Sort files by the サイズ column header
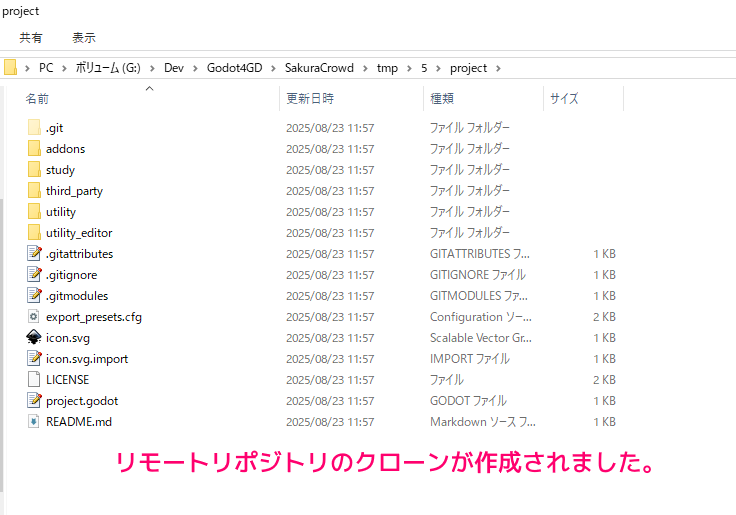Viewport: 736px width, 515px height. (563, 99)
